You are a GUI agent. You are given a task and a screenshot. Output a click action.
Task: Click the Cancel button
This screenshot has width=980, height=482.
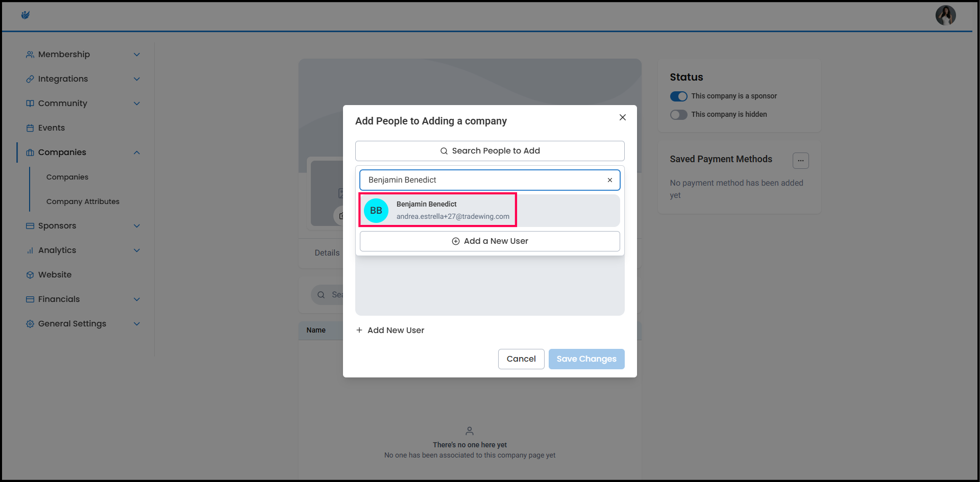click(x=521, y=359)
